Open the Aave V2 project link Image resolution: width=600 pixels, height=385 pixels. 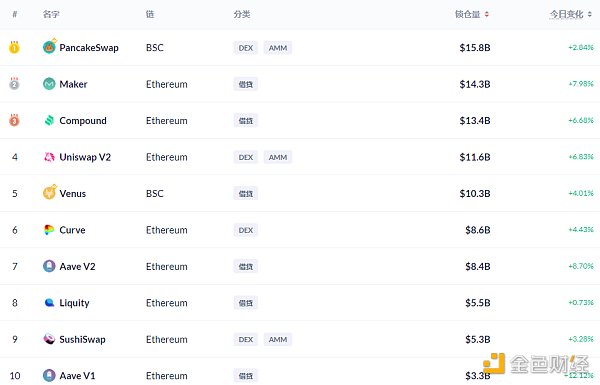[x=77, y=266]
